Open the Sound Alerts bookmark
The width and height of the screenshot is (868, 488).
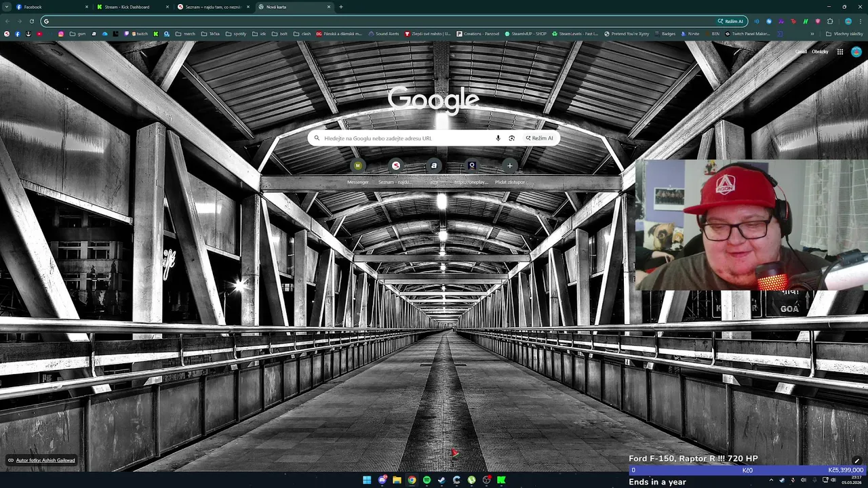click(x=384, y=34)
